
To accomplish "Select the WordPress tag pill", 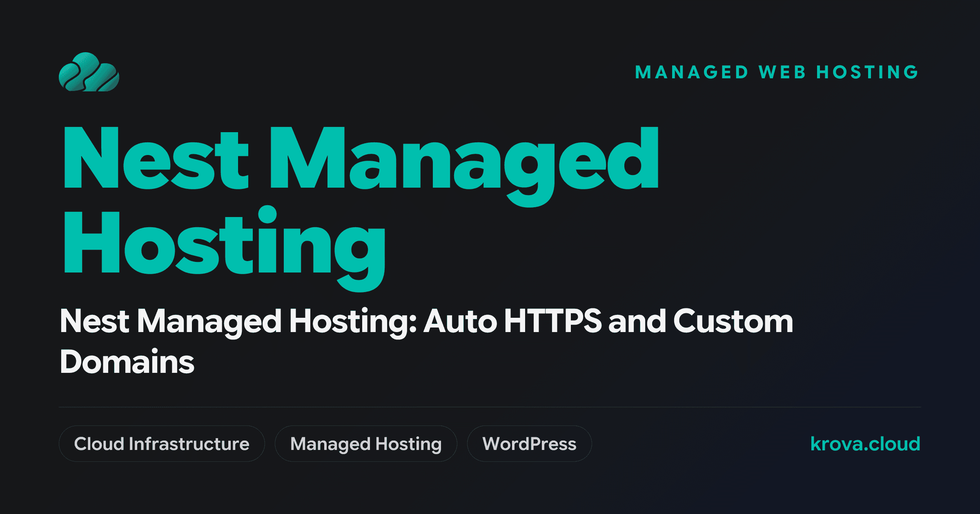I will (529, 444).
